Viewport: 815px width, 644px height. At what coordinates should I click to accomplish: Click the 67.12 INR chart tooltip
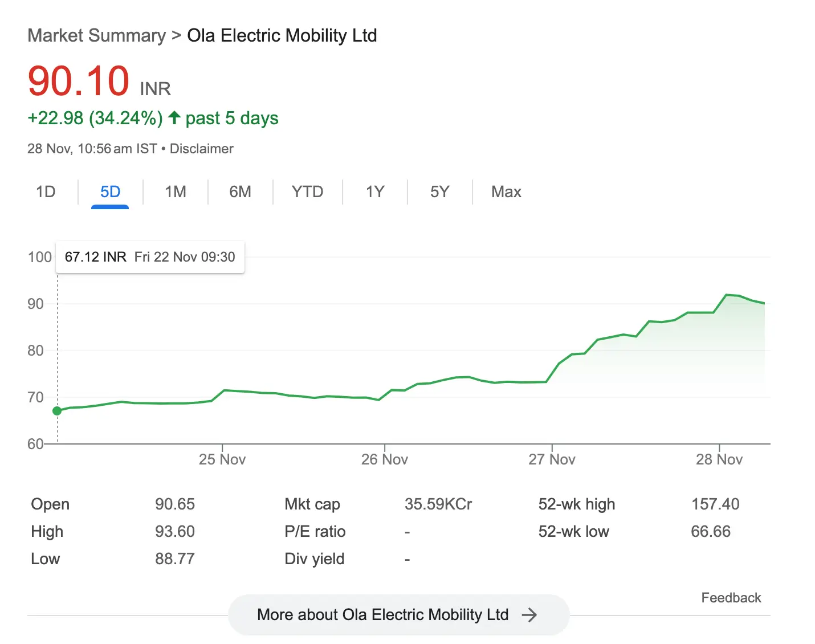(x=150, y=257)
